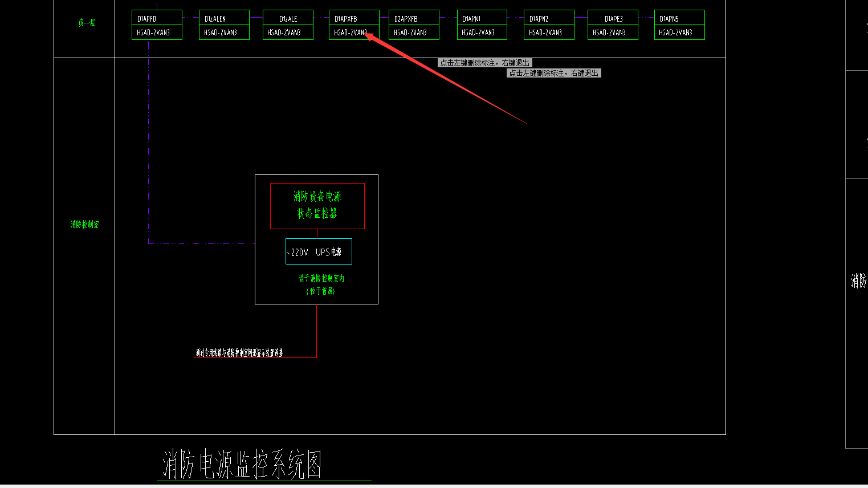This screenshot has width=868, height=488.
Task: Click the 消防电源监控系统图 drawing title
Action: (x=242, y=464)
